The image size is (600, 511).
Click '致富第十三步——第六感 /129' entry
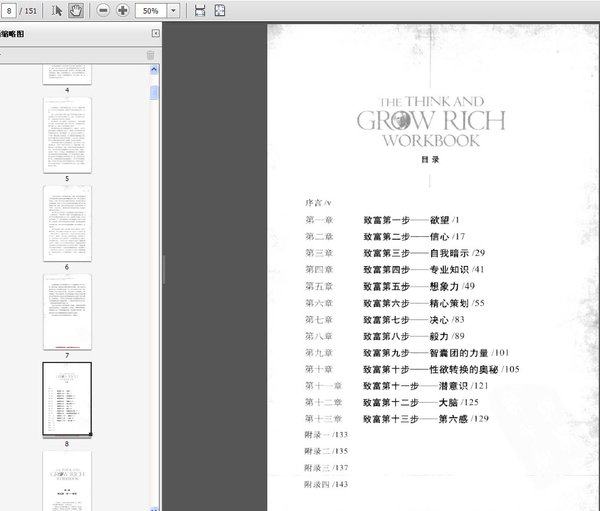[426, 419]
